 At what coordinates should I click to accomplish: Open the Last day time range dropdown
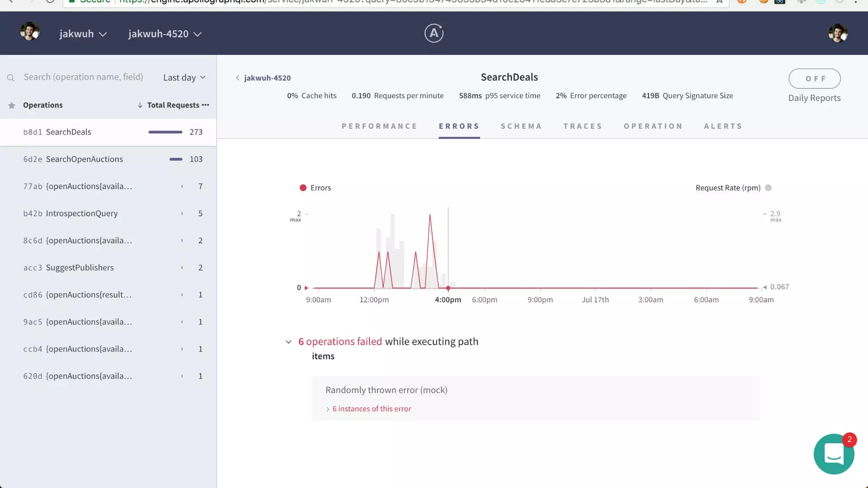tap(184, 78)
